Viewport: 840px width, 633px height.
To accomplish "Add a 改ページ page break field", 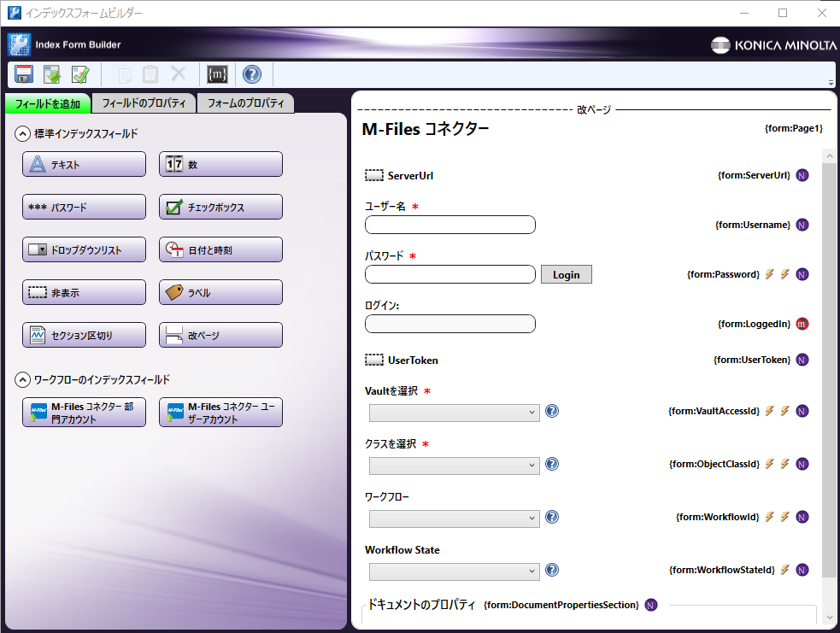I will pyautogui.click(x=220, y=335).
